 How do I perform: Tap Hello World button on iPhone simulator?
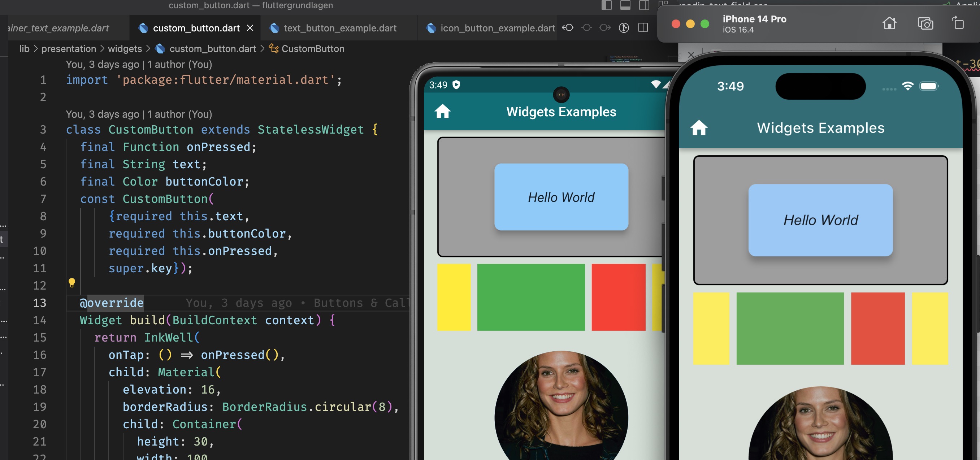[821, 220]
